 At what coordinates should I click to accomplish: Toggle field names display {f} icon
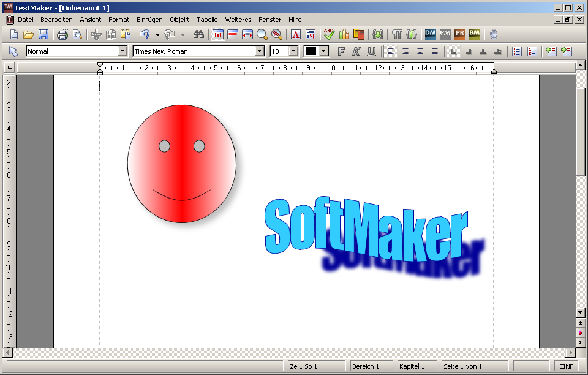pyautogui.click(x=412, y=34)
